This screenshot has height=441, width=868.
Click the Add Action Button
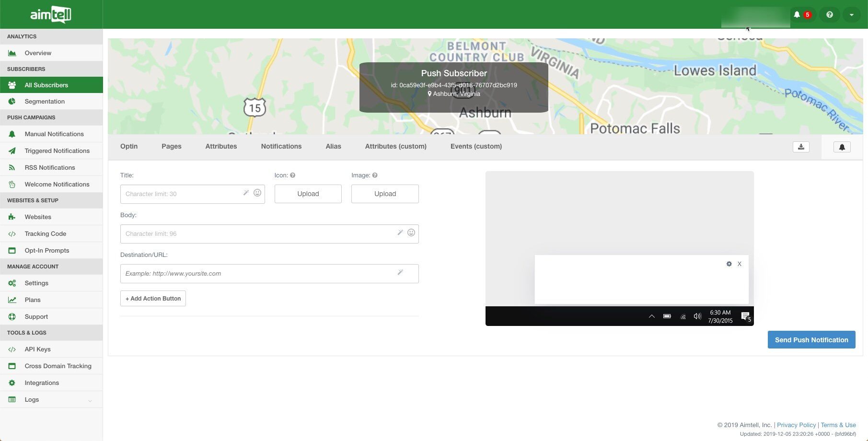click(153, 298)
